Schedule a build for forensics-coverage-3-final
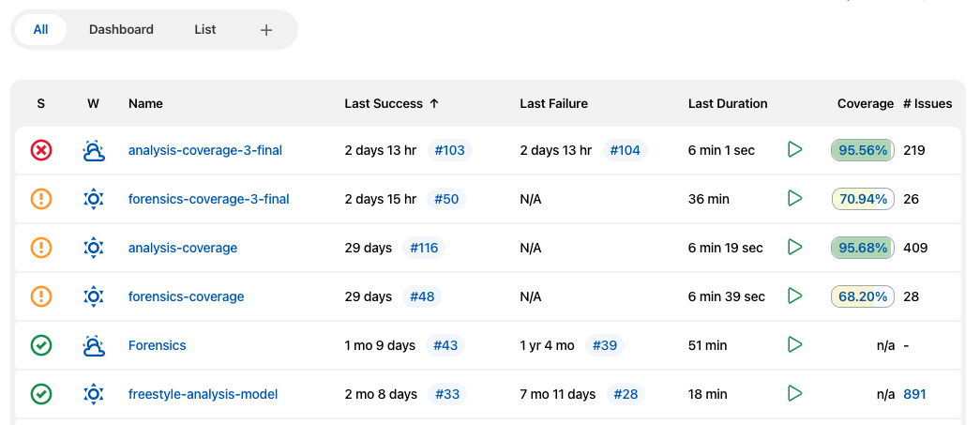Screen dimensions: 980x425 (794, 199)
